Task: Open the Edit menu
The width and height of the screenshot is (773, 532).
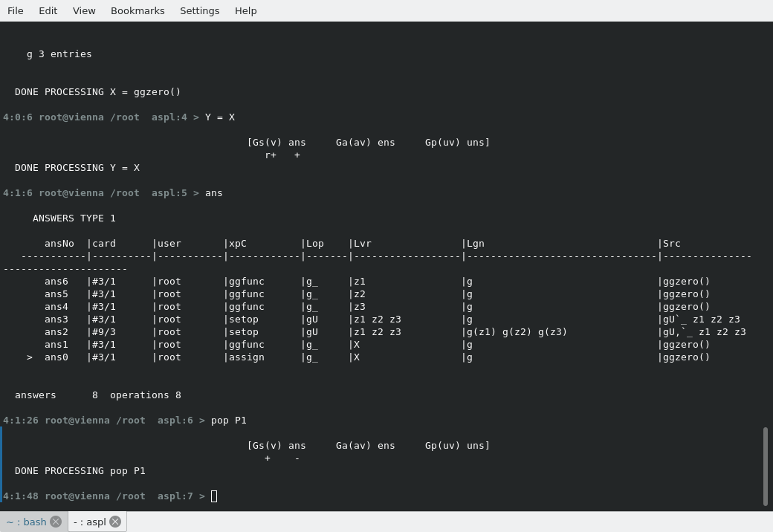Action: [x=48, y=10]
